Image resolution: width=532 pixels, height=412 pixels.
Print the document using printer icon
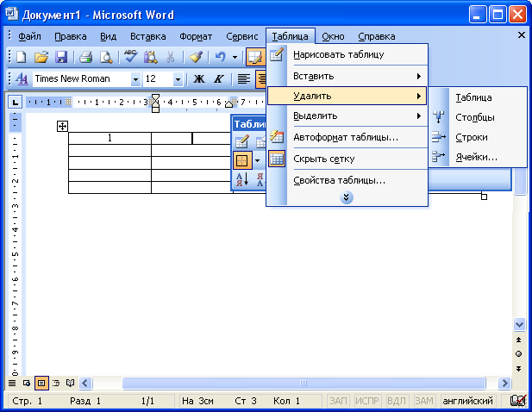(x=86, y=57)
